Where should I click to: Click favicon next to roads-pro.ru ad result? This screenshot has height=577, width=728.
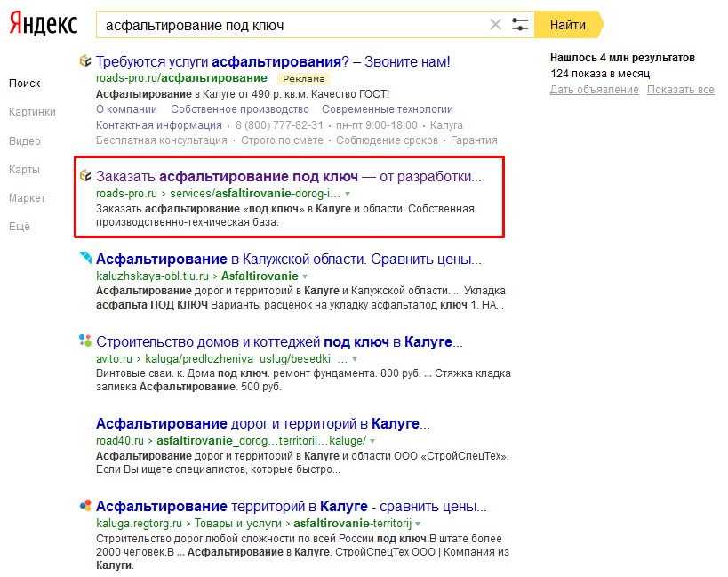tap(85, 60)
